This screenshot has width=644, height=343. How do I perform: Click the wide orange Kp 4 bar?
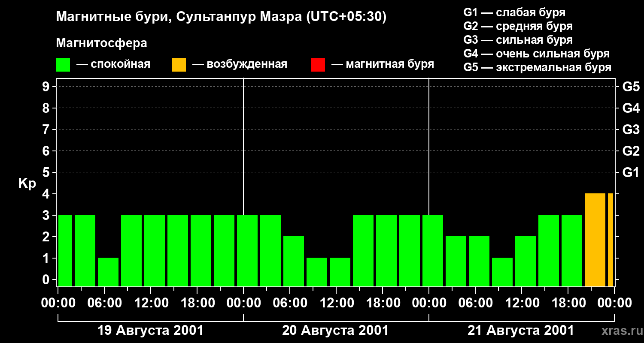(595, 240)
